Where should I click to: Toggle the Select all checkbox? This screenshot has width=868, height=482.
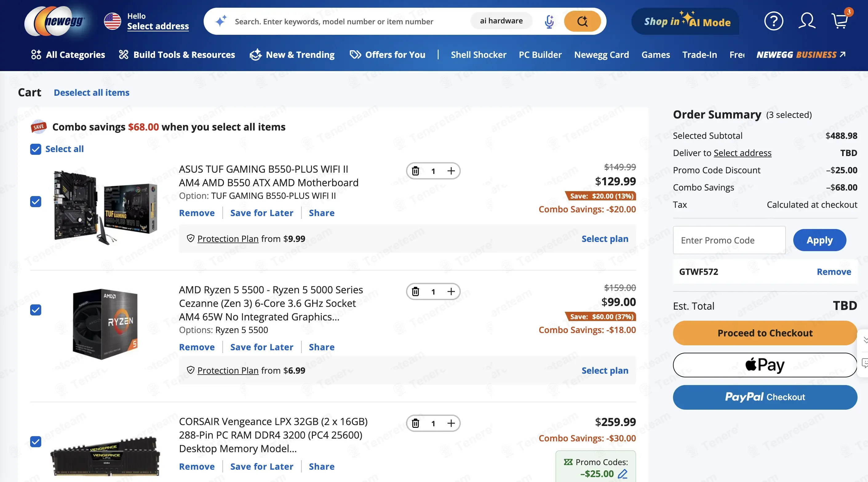tap(35, 149)
